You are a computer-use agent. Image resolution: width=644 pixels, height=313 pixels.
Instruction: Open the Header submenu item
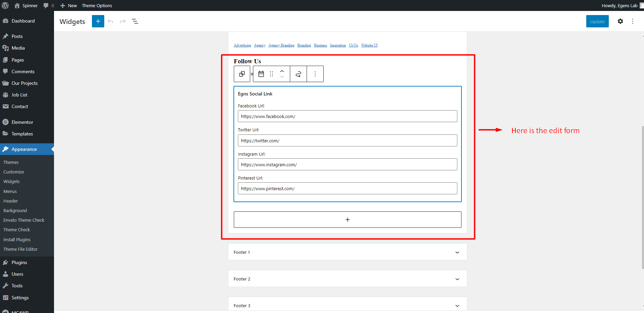[11, 201]
